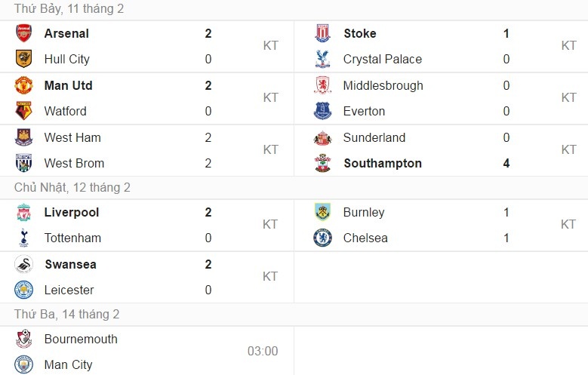Click the Watford club crest

point(23,111)
